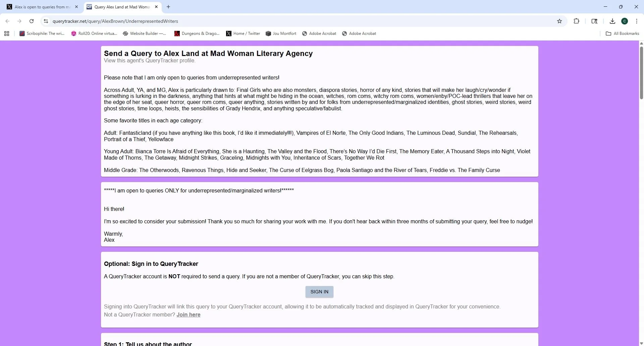Click 'View this agent's QueryTracker profile' link

[x=150, y=61]
